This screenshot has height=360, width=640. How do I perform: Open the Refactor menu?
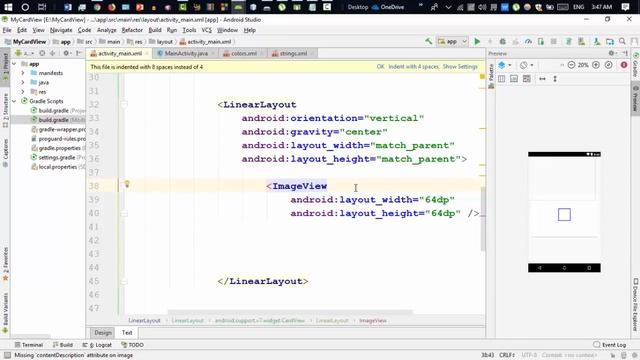[132, 30]
